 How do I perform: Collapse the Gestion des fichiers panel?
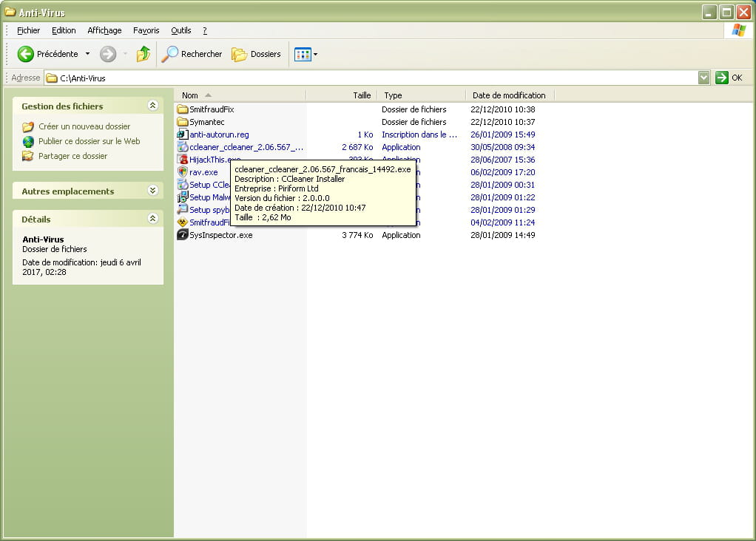click(153, 106)
